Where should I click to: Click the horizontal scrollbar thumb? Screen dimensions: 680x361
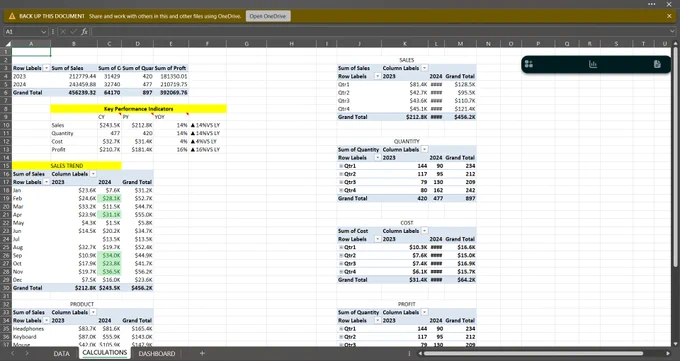point(533,353)
